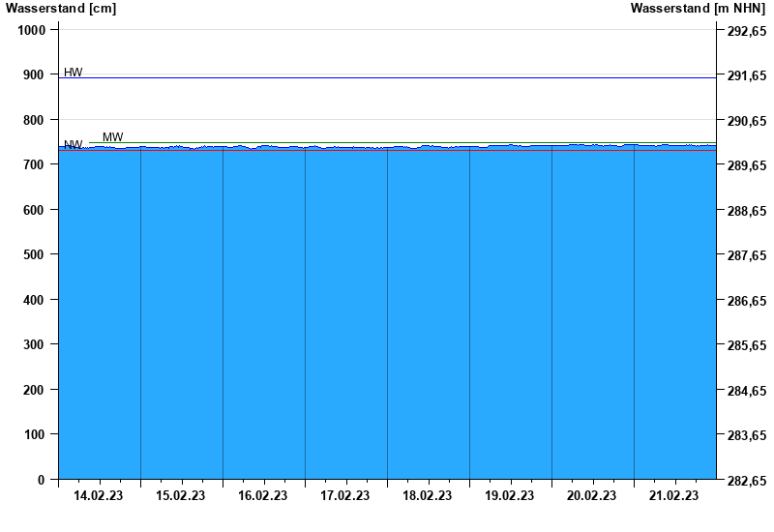Click the 0 value on the left axis
Screen dimensions: 774x532
(x=41, y=481)
